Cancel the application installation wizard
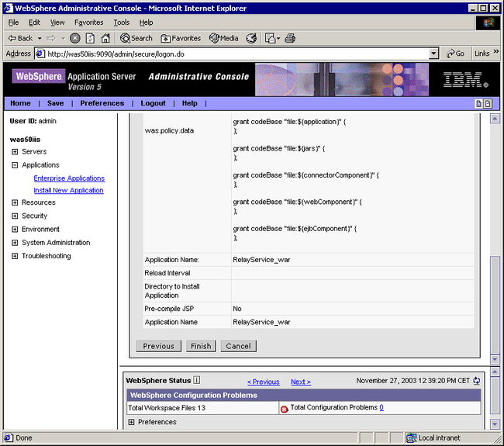 point(238,346)
